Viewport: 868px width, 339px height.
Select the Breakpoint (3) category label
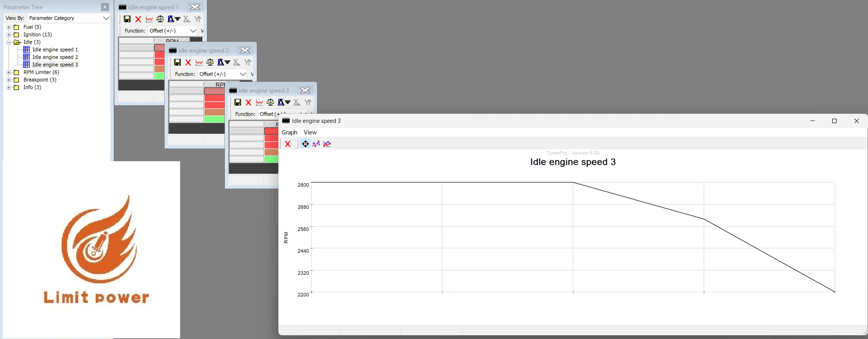point(40,80)
